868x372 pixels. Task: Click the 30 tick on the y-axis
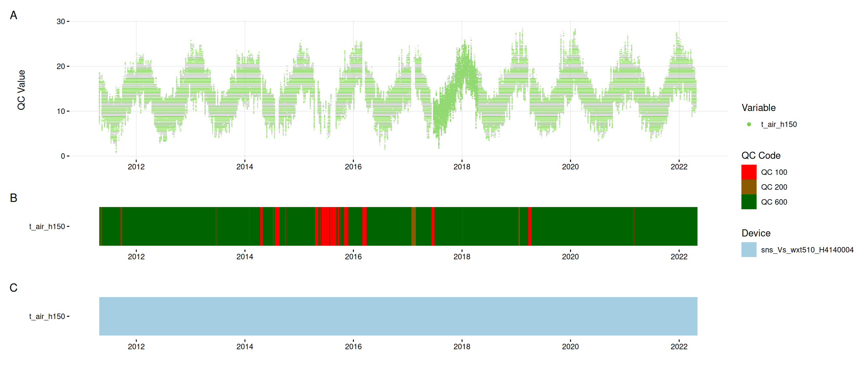coord(61,22)
